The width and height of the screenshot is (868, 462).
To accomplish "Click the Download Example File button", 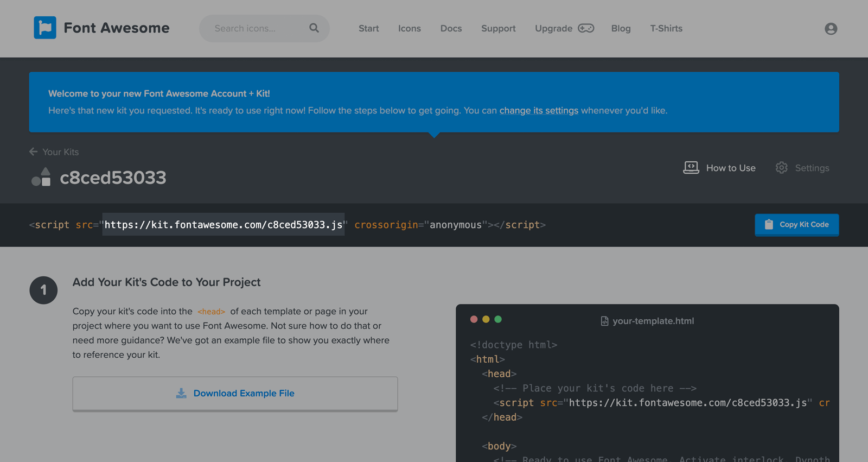I will click(235, 394).
